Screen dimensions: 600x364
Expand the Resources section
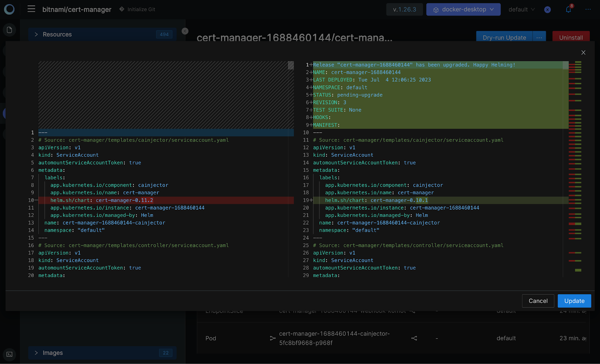(x=36, y=34)
